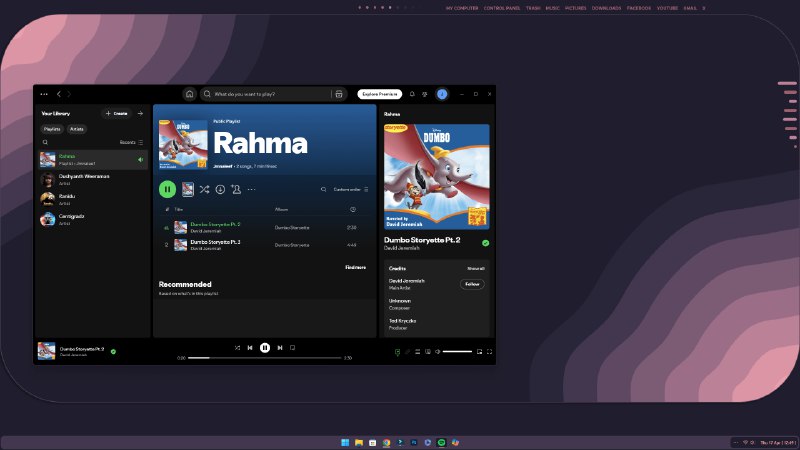Toggle saved checkmark in the bottom player bar
This screenshot has width=800, height=450.
pyautogui.click(x=113, y=352)
